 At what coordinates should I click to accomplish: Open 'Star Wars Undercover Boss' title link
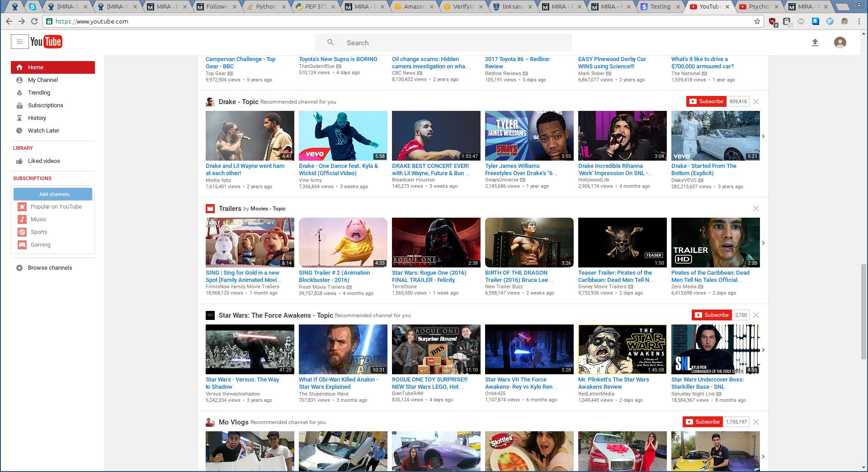[708, 383]
